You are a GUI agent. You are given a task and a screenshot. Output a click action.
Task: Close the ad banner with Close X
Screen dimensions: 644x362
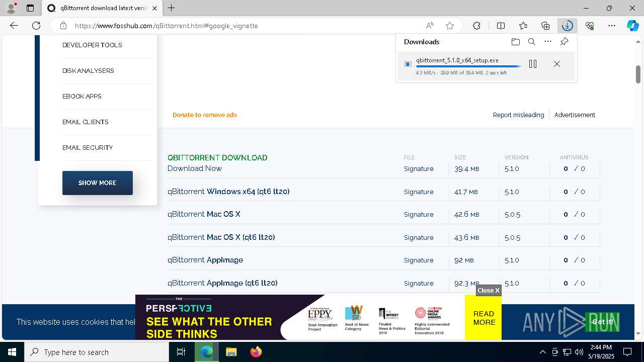[x=489, y=290]
